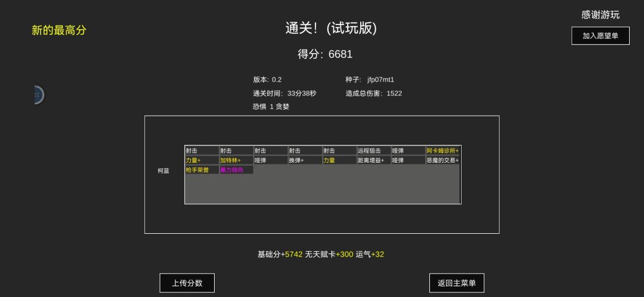Click the base score 基础分+5742

tap(280, 254)
